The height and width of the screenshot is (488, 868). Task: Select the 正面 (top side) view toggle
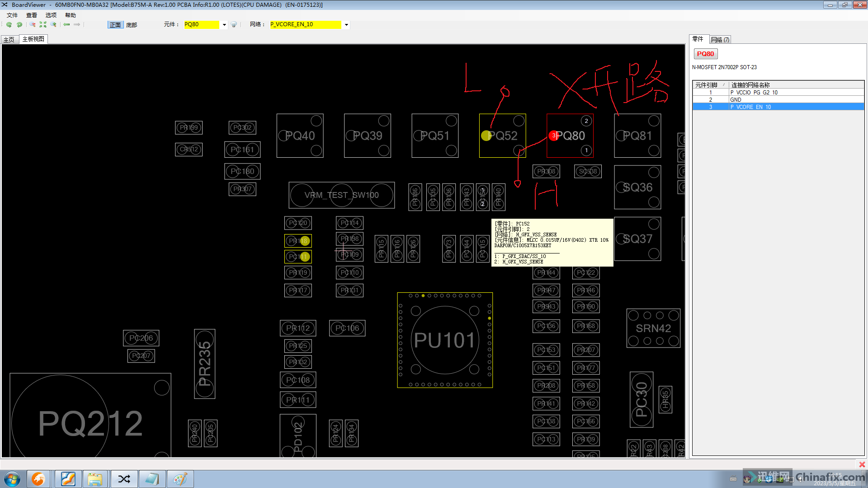(x=115, y=25)
